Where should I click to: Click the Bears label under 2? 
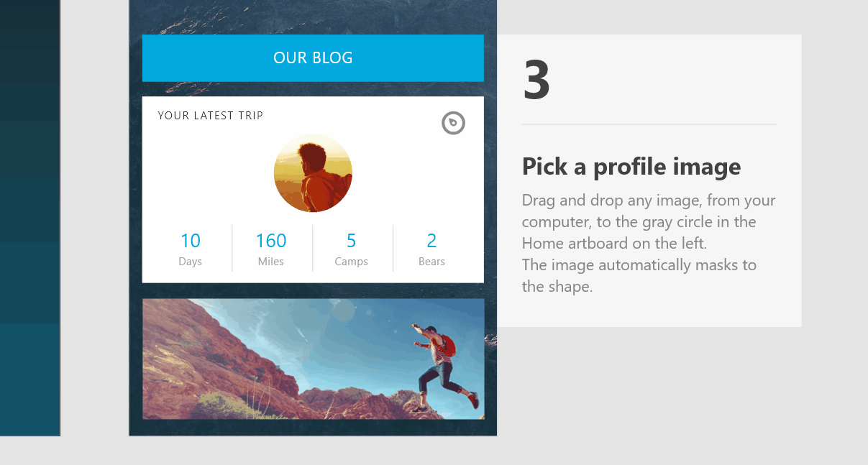(431, 262)
